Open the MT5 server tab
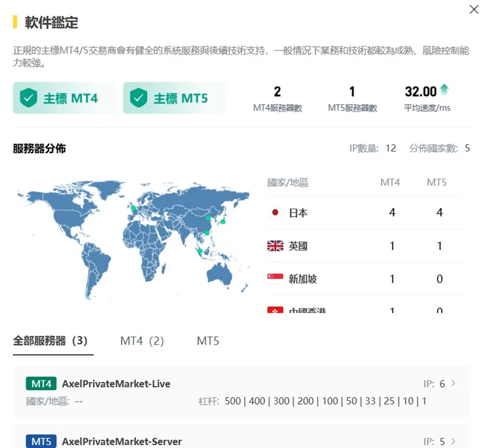Screen dimensions: 480x448 [208, 341]
